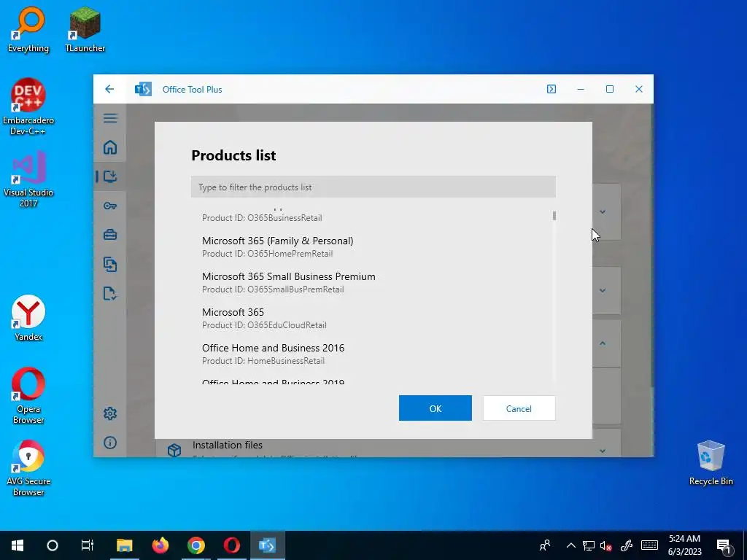747x560 pixels.
Task: Open the Settings gear in the sidebar
Action: point(110,413)
